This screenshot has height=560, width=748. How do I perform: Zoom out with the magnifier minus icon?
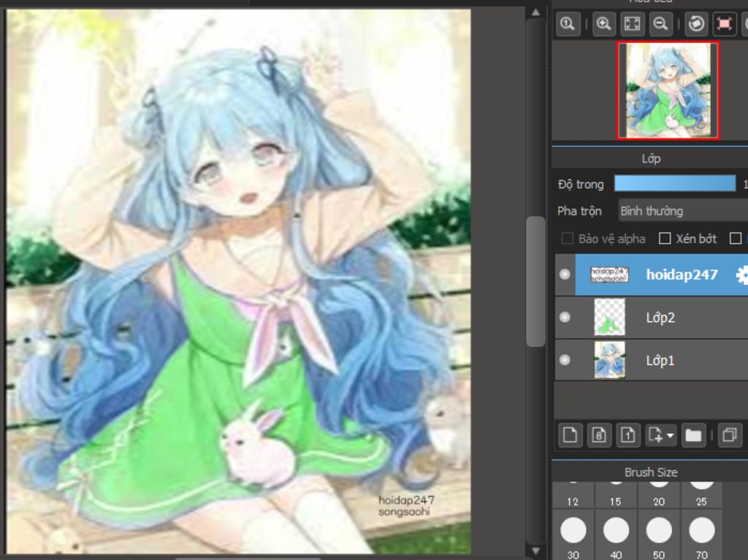click(660, 24)
